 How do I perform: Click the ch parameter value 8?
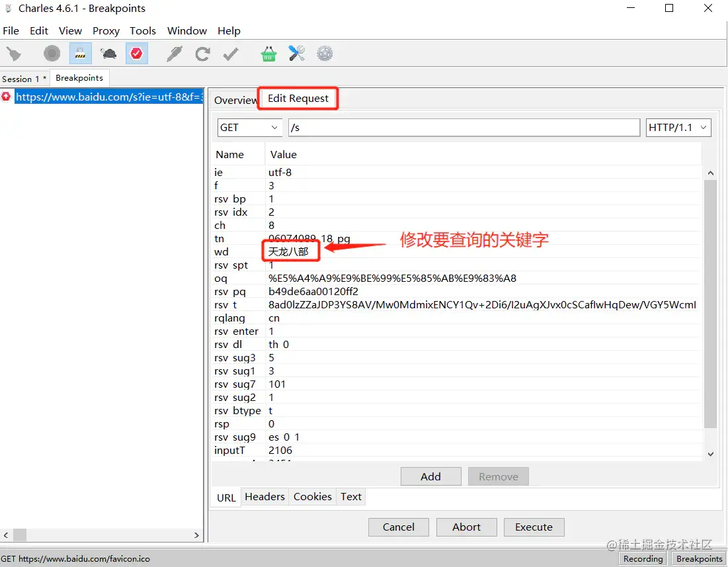click(x=271, y=225)
